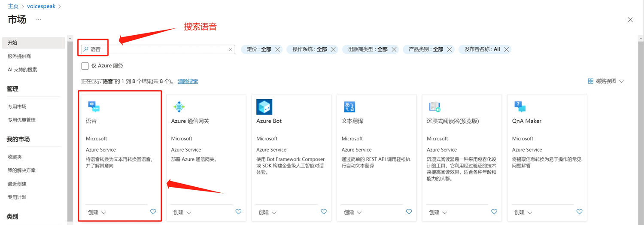Expand 创建 dropdown on Azure Bot
The image size is (644, 225).
click(x=267, y=212)
